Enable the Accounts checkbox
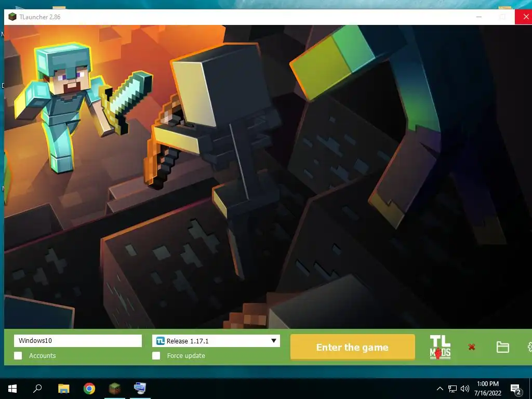532x399 pixels. pyautogui.click(x=18, y=355)
